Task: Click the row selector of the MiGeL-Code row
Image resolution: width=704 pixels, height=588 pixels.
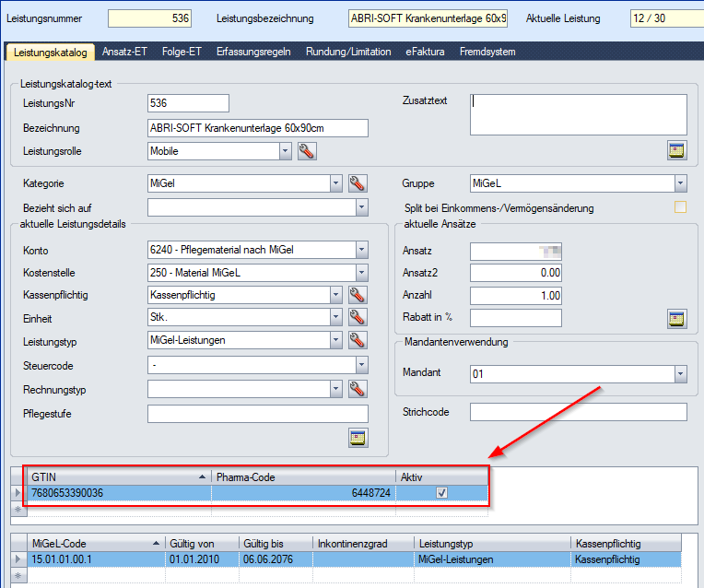Action: [x=18, y=559]
